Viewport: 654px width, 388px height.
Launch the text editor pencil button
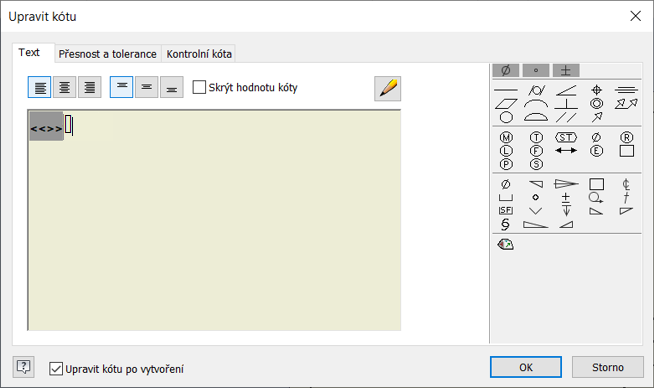pyautogui.click(x=387, y=88)
